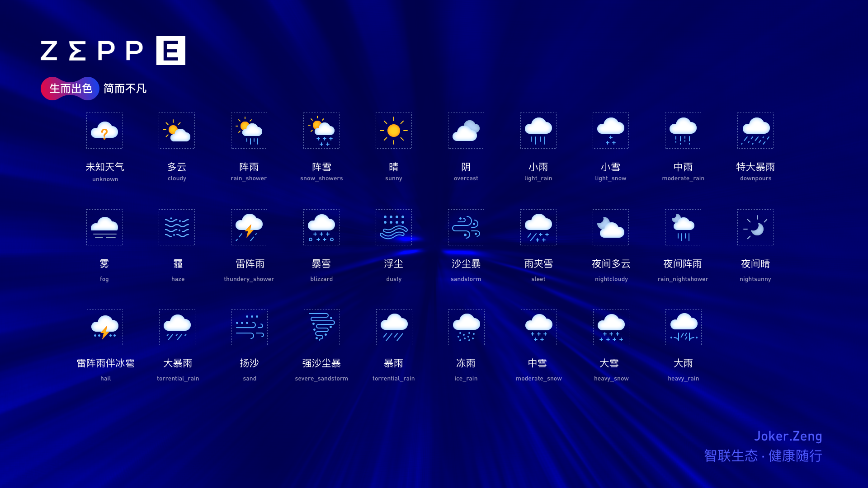868x488 pixels.
Task: Click the 智联生态 · 健康随行 tagline
Action: pos(763,455)
